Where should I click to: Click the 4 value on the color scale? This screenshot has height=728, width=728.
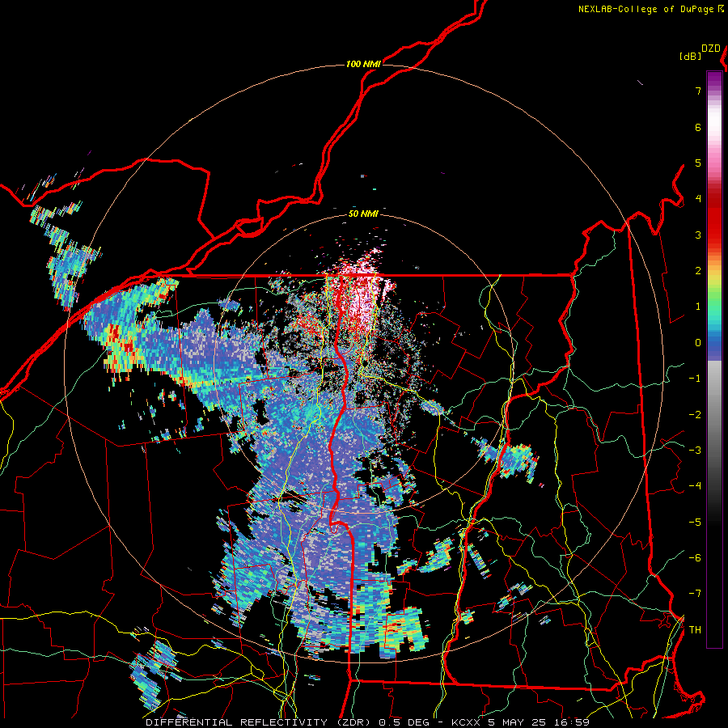coord(698,199)
